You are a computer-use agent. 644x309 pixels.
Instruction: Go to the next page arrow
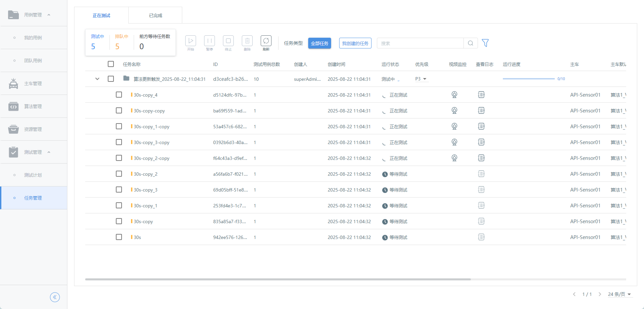point(600,294)
